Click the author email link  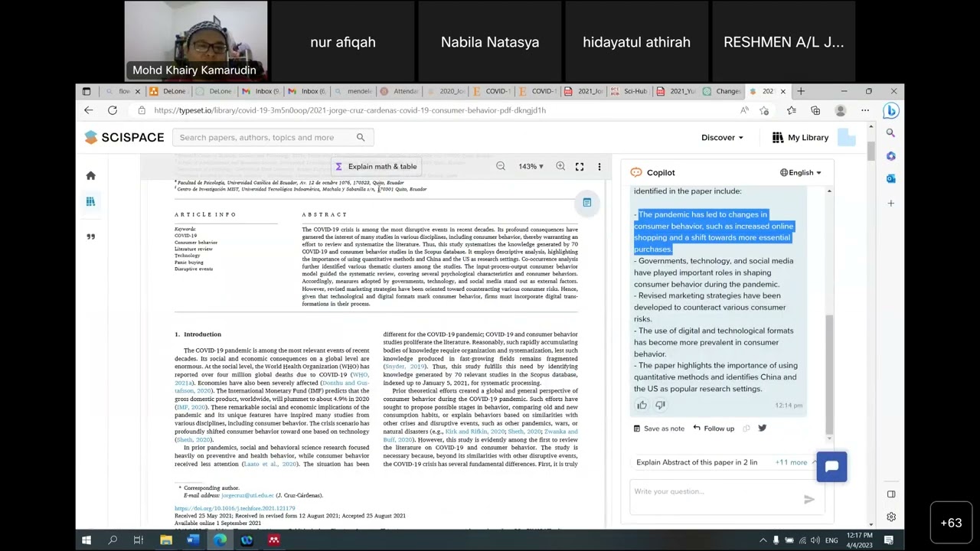pos(247,495)
